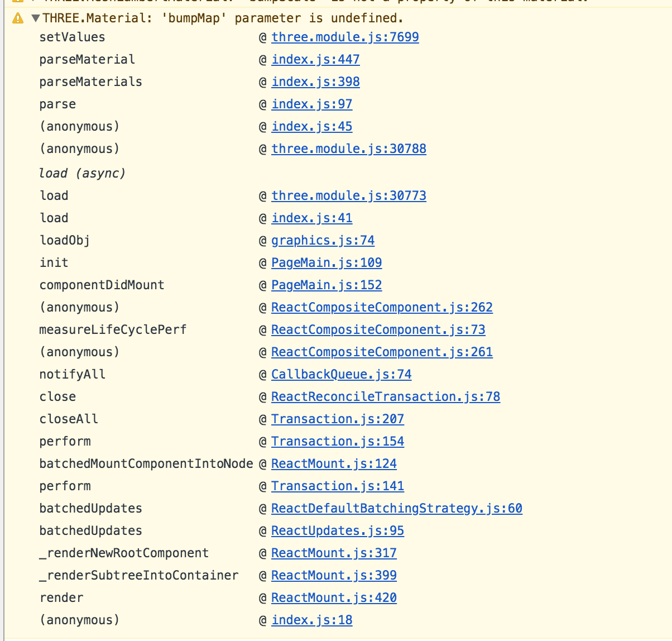
Task: Jump to ReactCompositeComponent.js:73 source
Action: (x=378, y=329)
